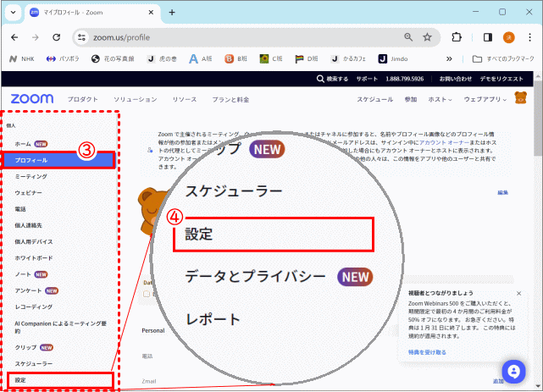Click the デモをリクエスト link
Viewport: 543px width, 392px height.
[501, 79]
